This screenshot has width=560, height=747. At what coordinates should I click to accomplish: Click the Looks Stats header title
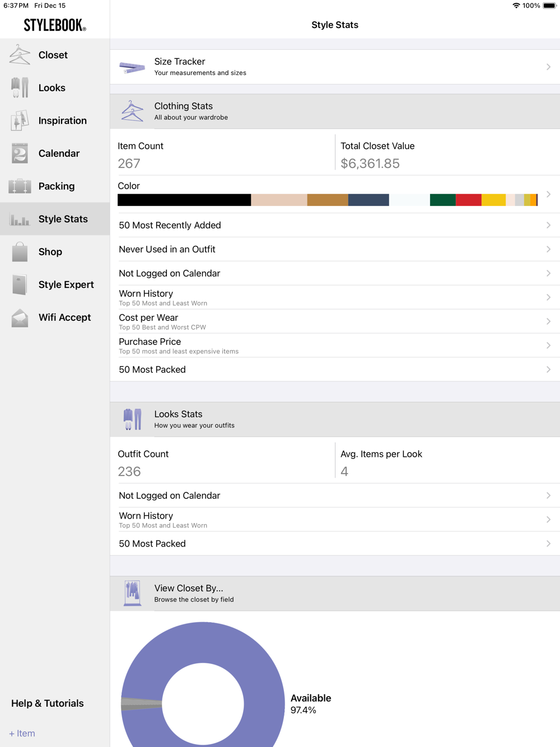pyautogui.click(x=178, y=414)
